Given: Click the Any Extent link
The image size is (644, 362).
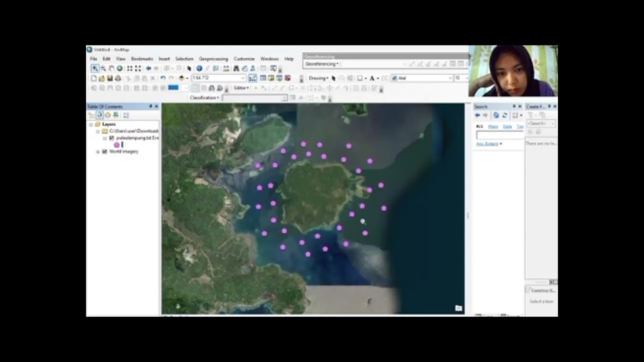Looking at the screenshot, I should pyautogui.click(x=487, y=144).
